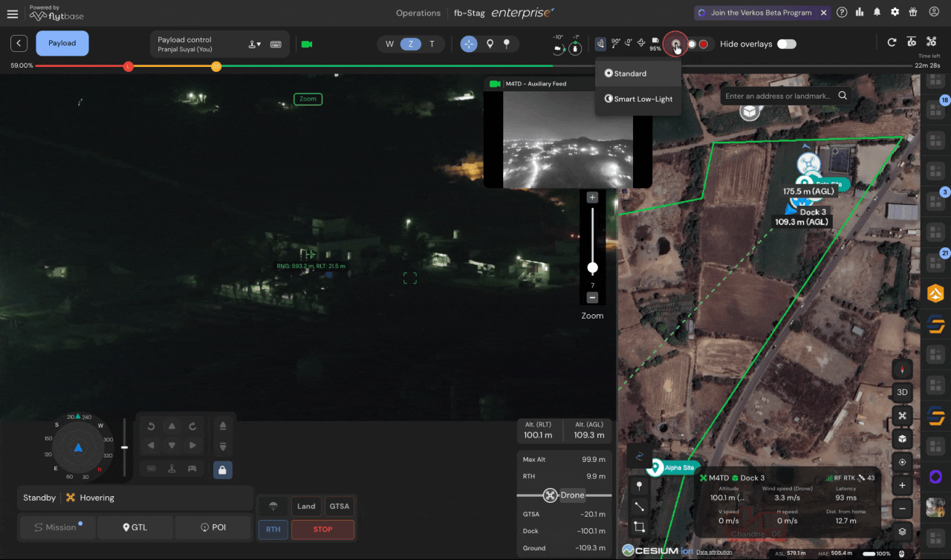Toggle the blue lock control button
Screen dimensions: 951x560
[223, 469]
